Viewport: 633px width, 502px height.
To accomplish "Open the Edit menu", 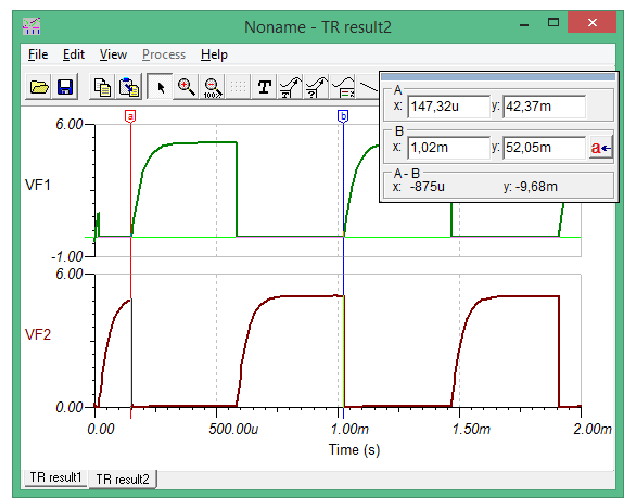I will [73, 54].
